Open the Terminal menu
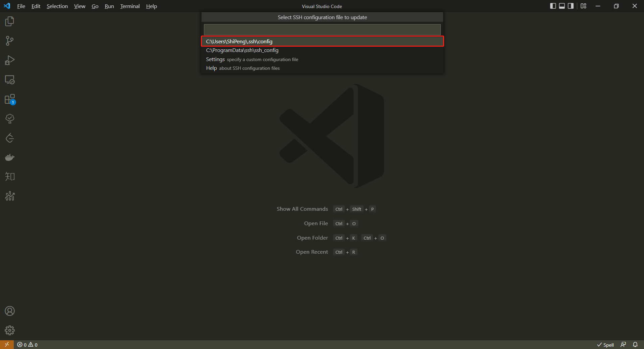Screen dimensions: 644x349 (x=130, y=6)
